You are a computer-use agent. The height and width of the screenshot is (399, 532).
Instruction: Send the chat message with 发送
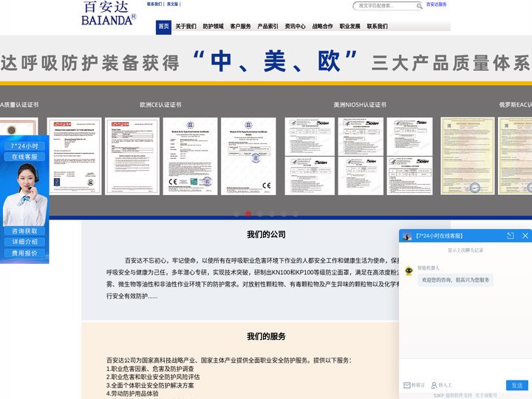[x=516, y=385]
